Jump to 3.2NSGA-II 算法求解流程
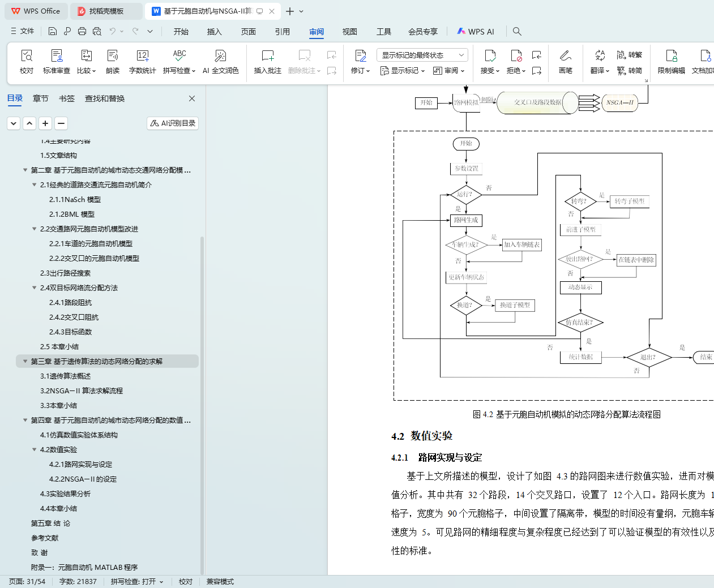 coord(82,390)
